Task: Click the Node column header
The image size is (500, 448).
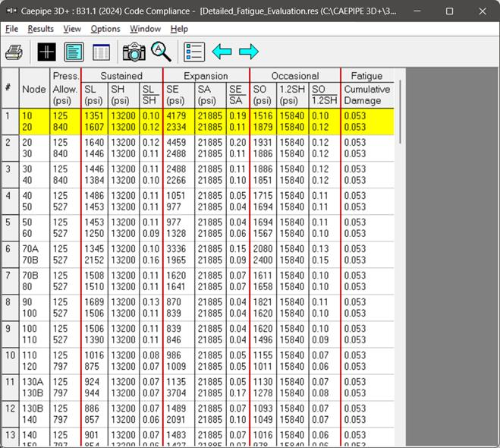Action: pos(34,89)
